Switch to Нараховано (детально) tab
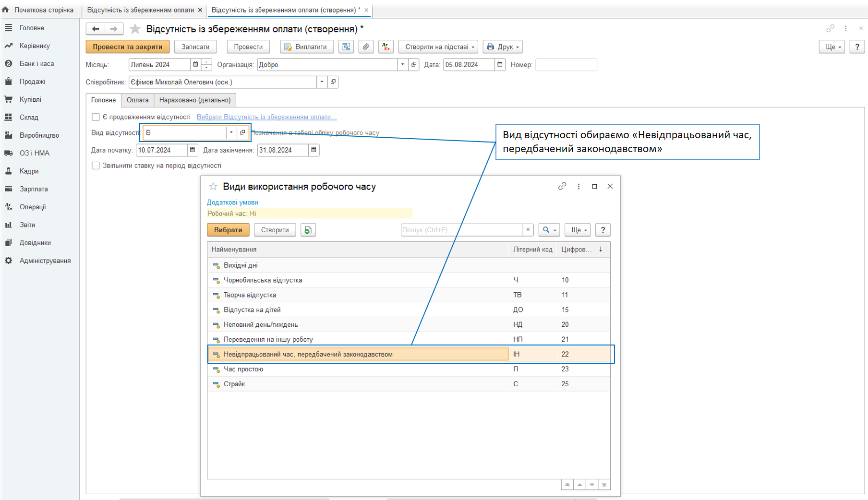This screenshot has height=500, width=868. coord(195,100)
